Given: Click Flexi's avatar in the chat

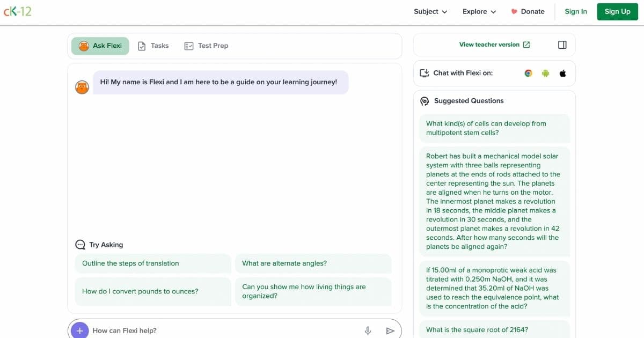Looking at the screenshot, I should [x=82, y=87].
